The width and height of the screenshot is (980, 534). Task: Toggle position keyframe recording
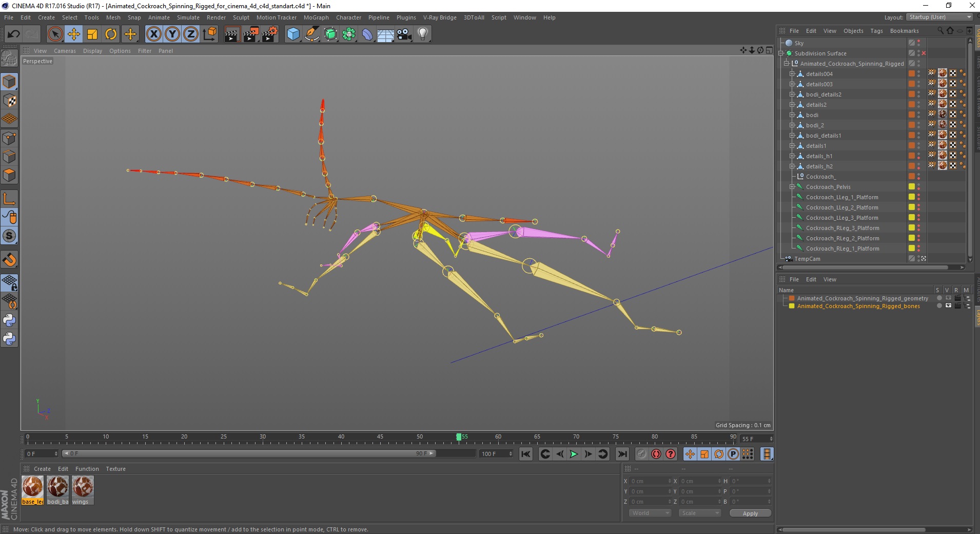point(690,454)
